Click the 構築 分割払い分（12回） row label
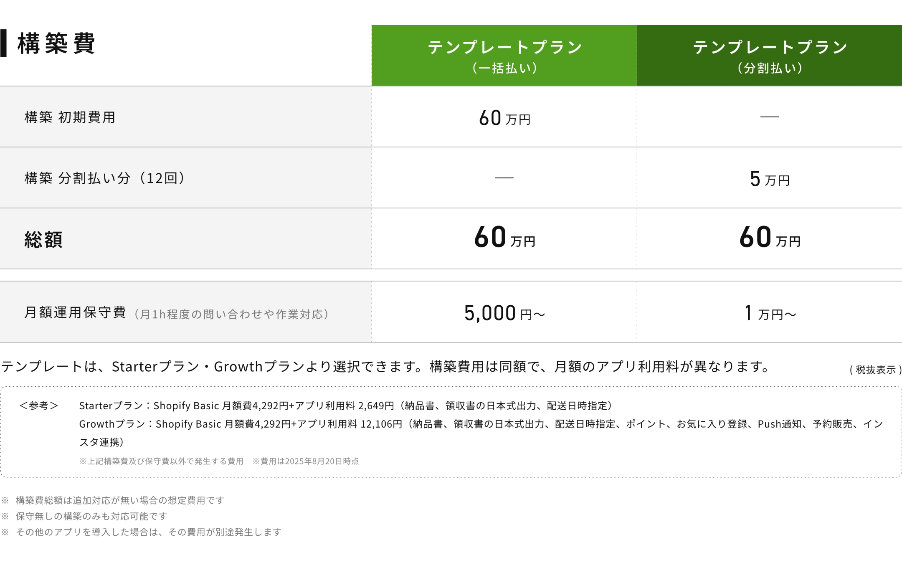 click(x=104, y=178)
